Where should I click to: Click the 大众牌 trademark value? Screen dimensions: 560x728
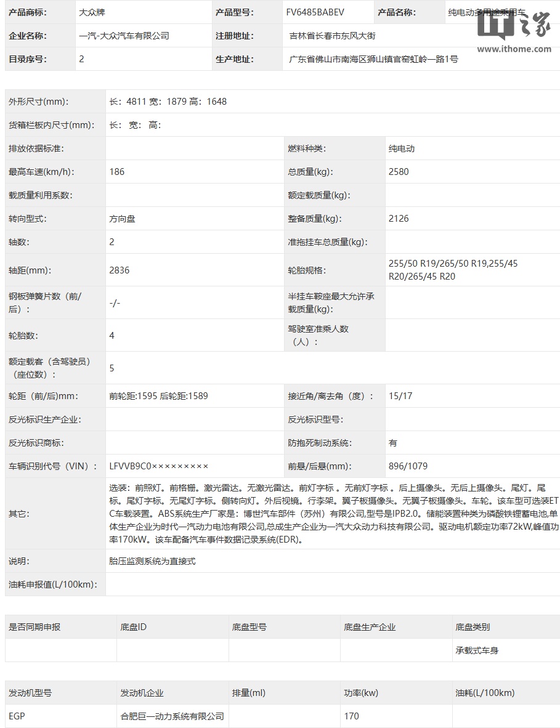[92, 12]
